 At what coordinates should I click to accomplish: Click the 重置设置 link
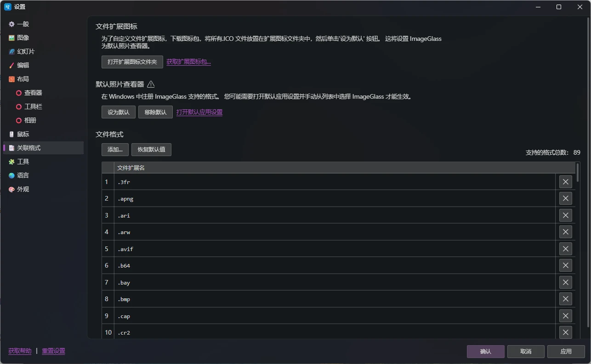pyautogui.click(x=53, y=351)
